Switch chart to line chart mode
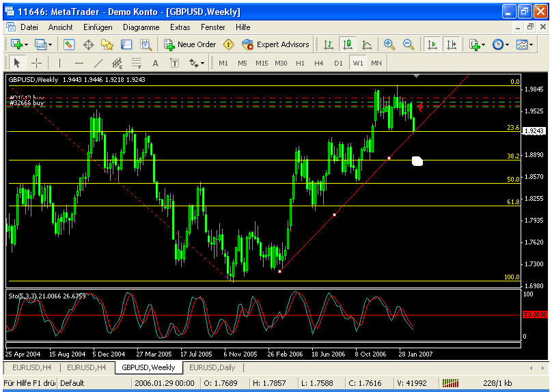The image size is (552, 392). [367, 44]
